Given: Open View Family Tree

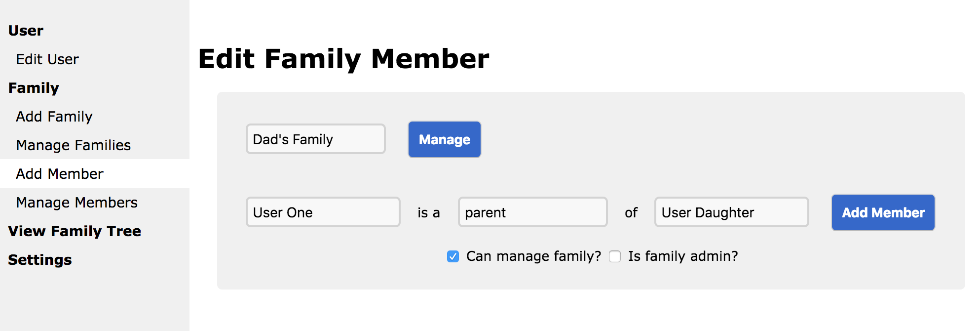Looking at the screenshot, I should click(x=75, y=231).
